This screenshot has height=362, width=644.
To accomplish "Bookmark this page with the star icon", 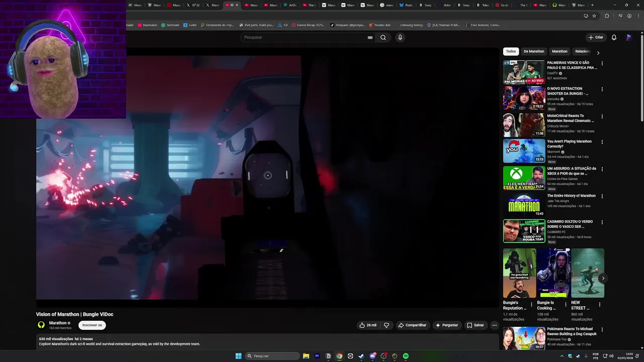I will click(x=594, y=16).
